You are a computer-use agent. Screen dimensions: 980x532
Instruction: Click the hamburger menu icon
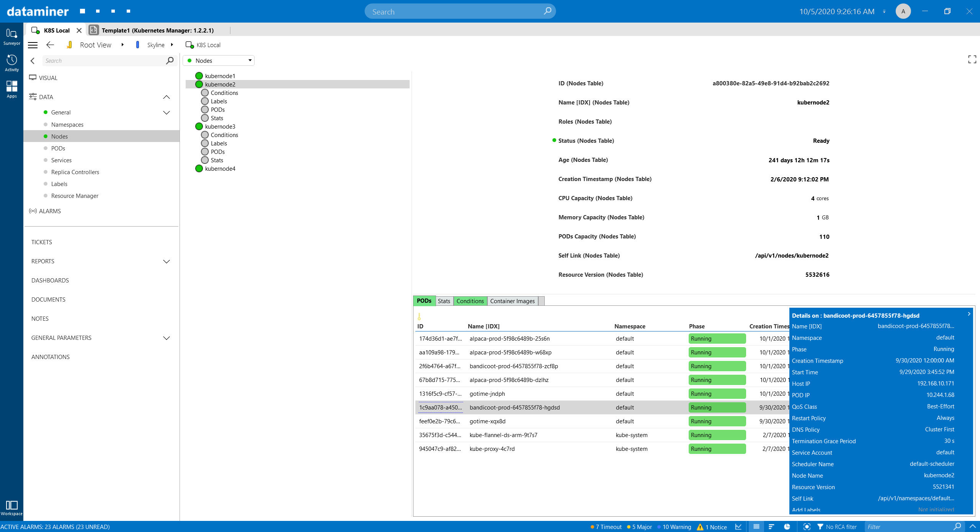click(x=33, y=45)
